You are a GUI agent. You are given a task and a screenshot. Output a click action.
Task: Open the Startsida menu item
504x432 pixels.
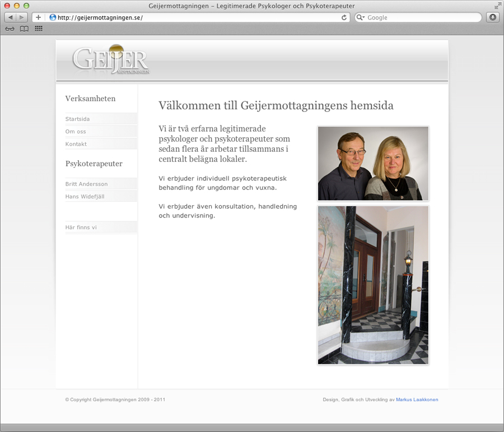[x=101, y=119]
